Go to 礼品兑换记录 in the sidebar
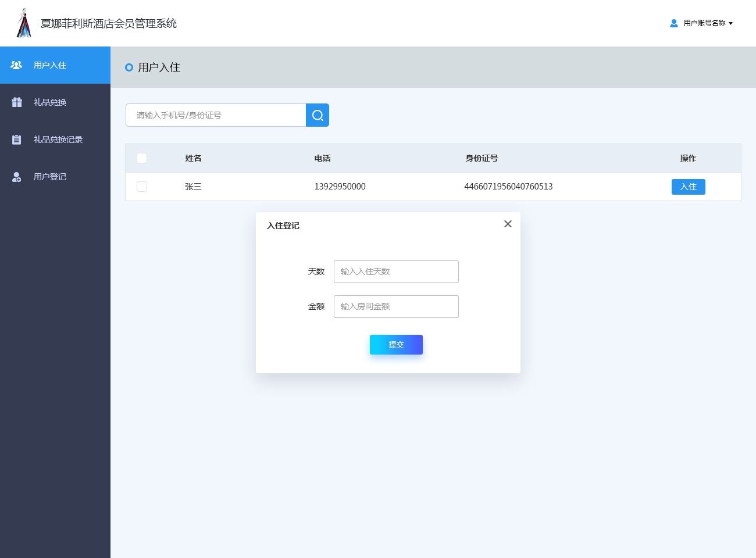 tap(58, 139)
